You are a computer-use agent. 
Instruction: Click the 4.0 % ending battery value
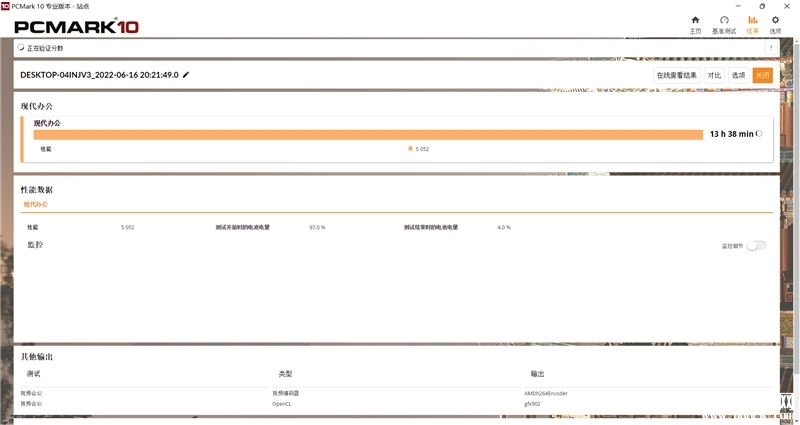[504, 227]
